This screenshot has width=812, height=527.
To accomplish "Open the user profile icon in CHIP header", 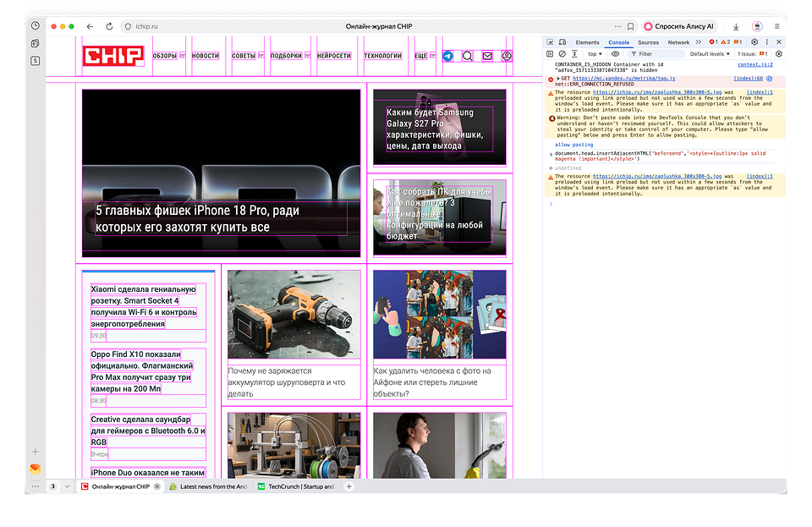I will coord(507,56).
